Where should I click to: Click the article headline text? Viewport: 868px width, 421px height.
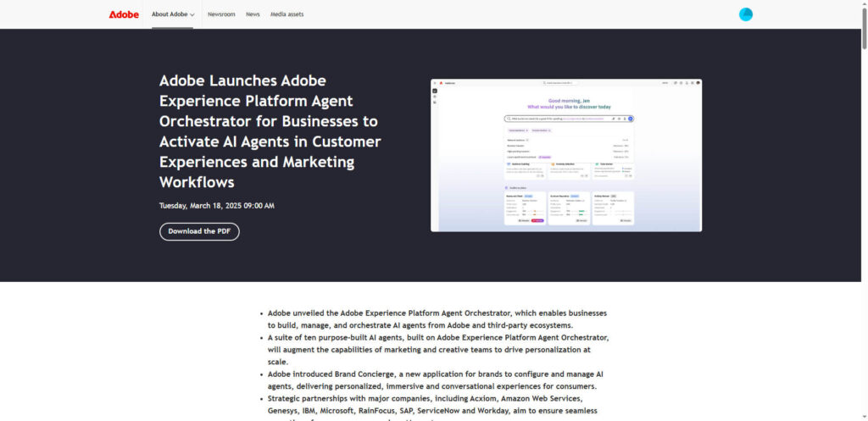(x=270, y=131)
